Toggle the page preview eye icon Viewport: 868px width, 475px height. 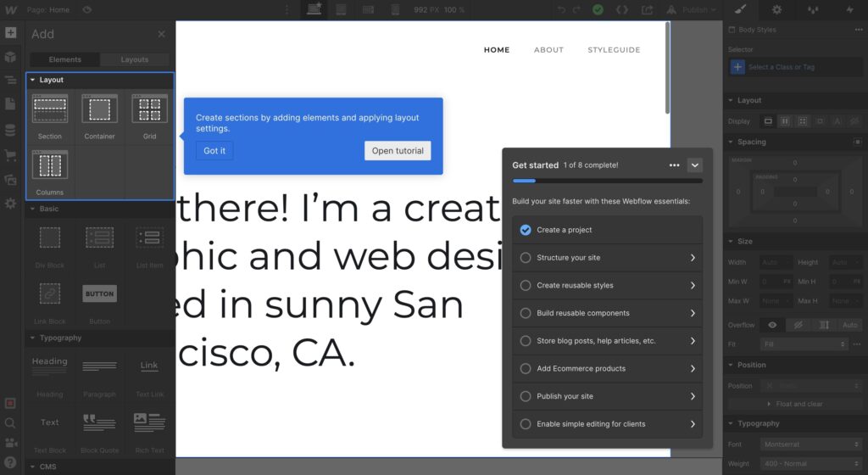[x=87, y=9]
